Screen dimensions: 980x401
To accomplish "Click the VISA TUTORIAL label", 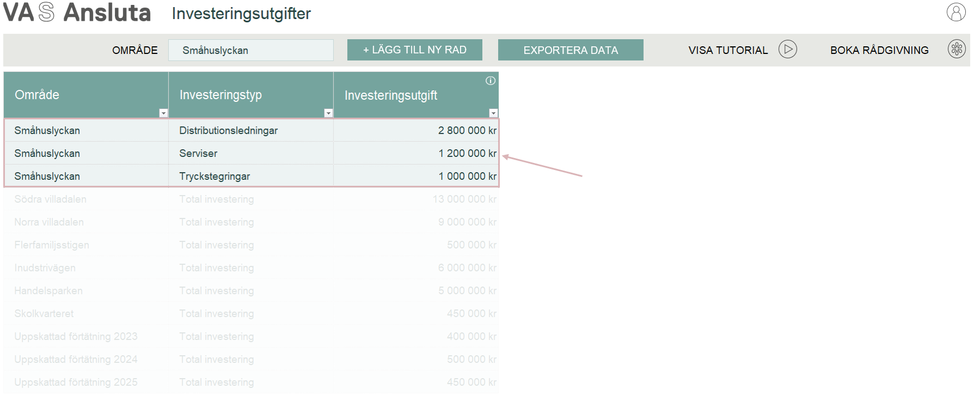I will pos(728,50).
